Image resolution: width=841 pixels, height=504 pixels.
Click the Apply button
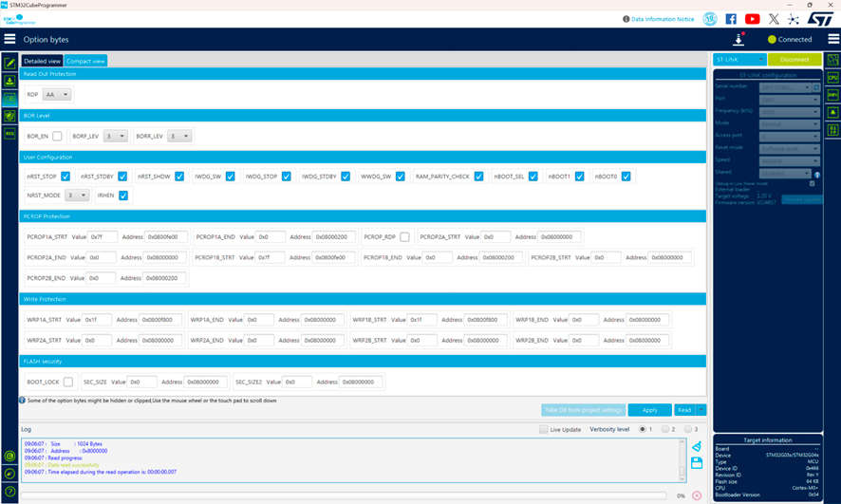click(649, 410)
